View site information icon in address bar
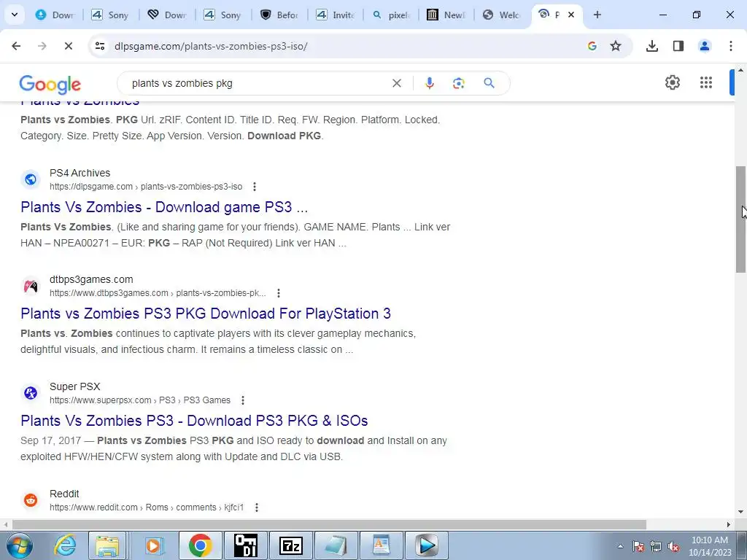747x560 pixels. [100, 46]
